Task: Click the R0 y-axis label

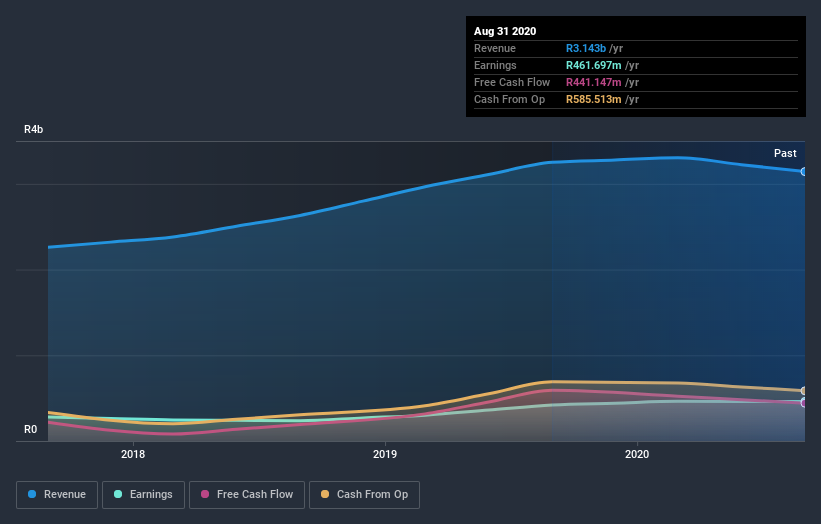Action: (30, 429)
